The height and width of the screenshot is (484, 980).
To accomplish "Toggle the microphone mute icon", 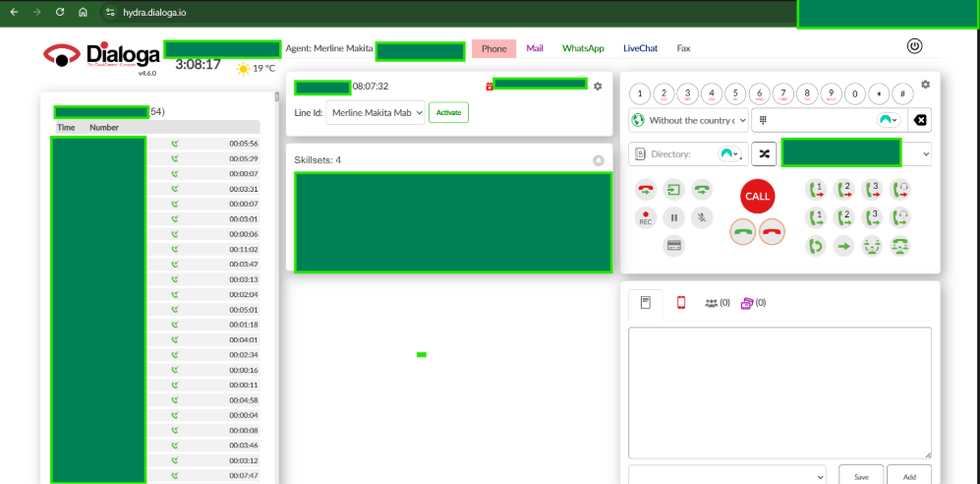I will pyautogui.click(x=701, y=218).
